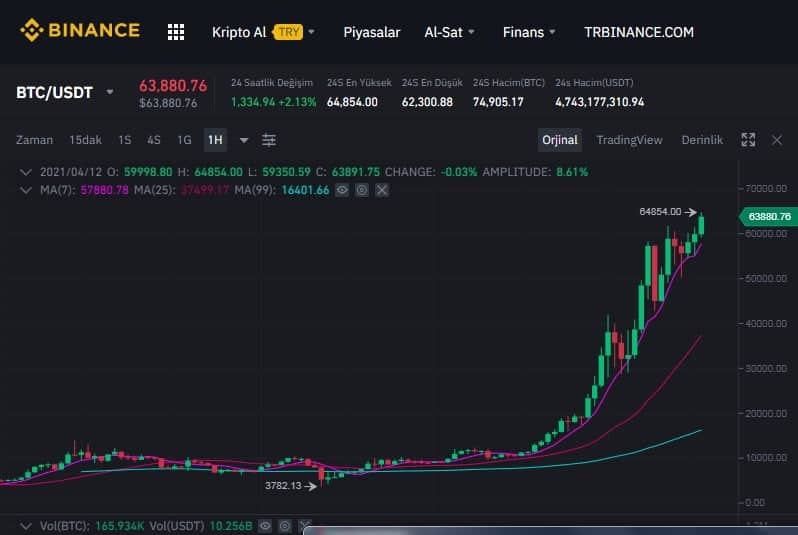The image size is (798, 535).
Task: Collapse the OHLC date info row
Action: tap(25, 172)
